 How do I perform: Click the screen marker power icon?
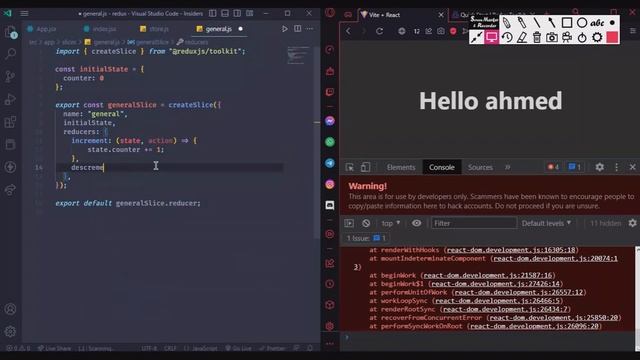[582, 38]
